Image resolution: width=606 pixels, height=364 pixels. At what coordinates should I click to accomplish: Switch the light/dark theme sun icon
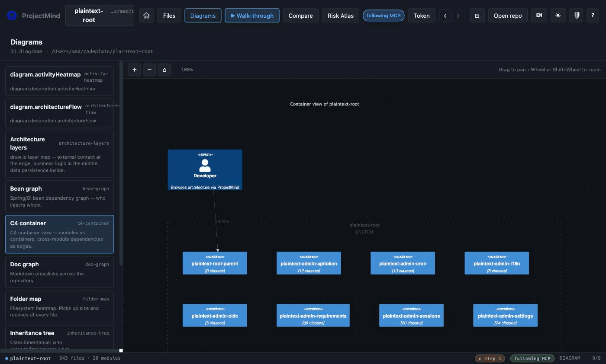point(558,16)
